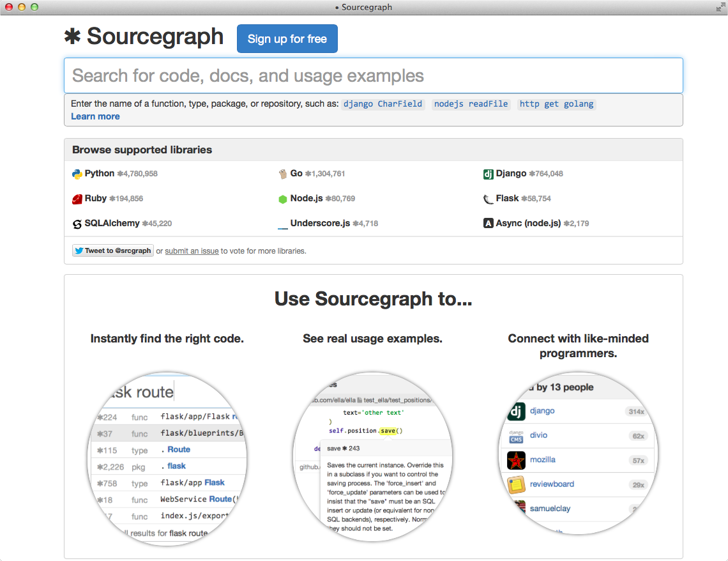Click the Go star count 1,304,761

[x=325, y=174]
